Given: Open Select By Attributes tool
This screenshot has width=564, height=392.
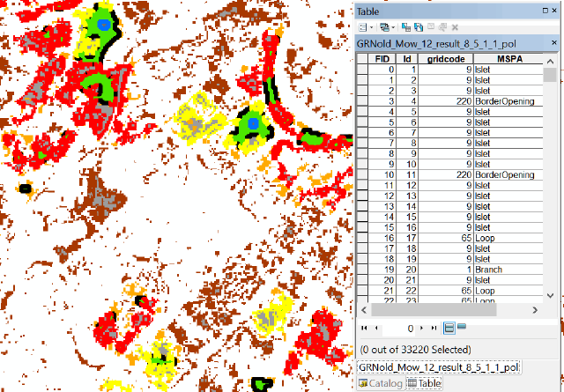Looking at the screenshot, I should pyautogui.click(x=406, y=27).
